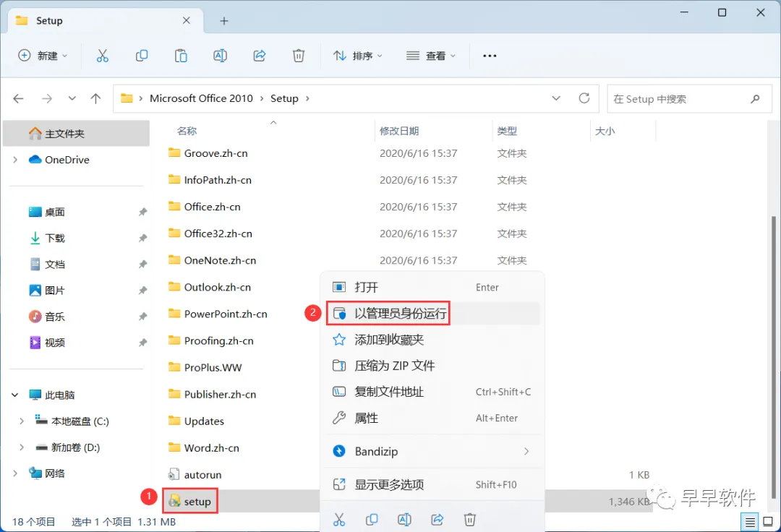The image size is (781, 532).
Task: Select Home (主文件夹) in sidebar
Action: tap(76, 134)
